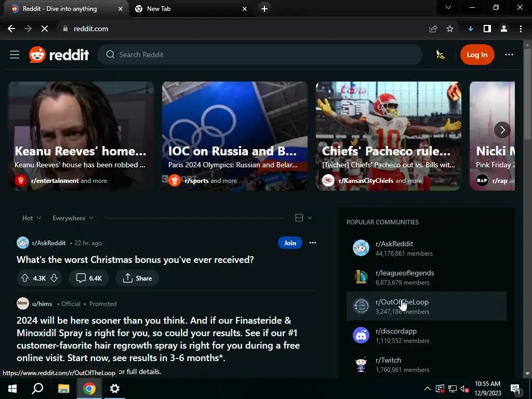Bookmark this page with the star icon
This screenshot has width=532, height=399.
(450, 29)
